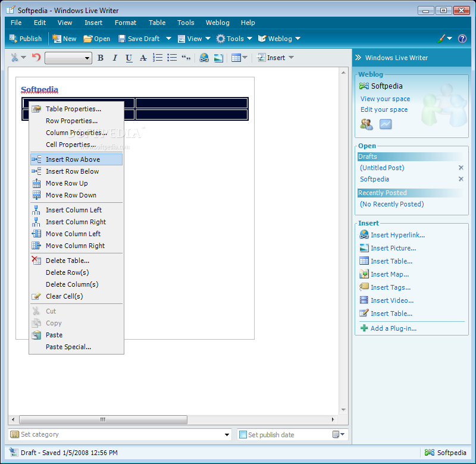476x464 pixels.
Task: Click the paintbrush color scheme icon
Action: point(441,39)
